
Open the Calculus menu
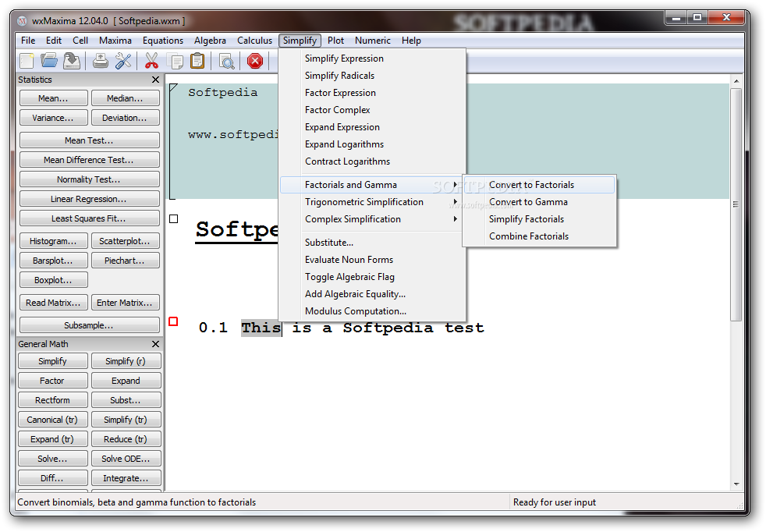point(254,41)
